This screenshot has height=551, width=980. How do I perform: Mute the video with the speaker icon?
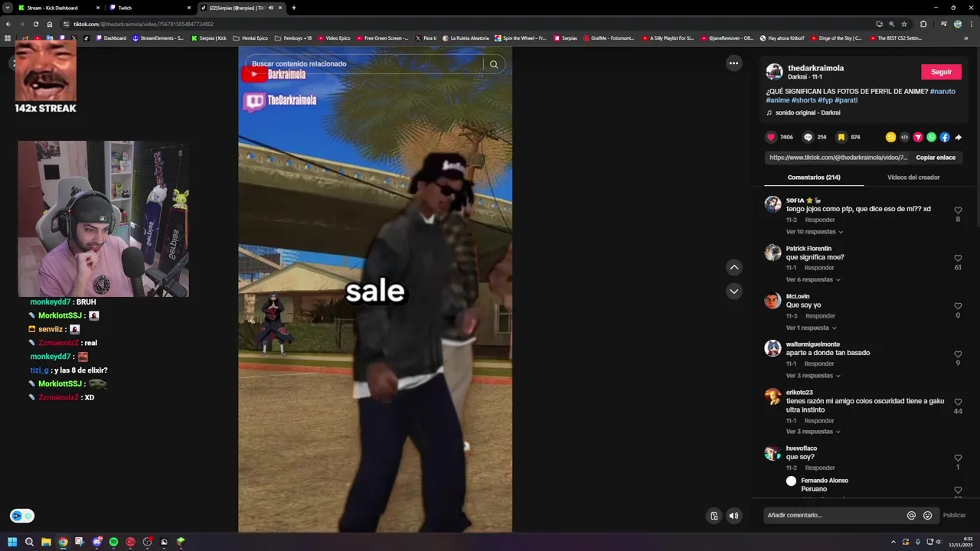coord(733,516)
